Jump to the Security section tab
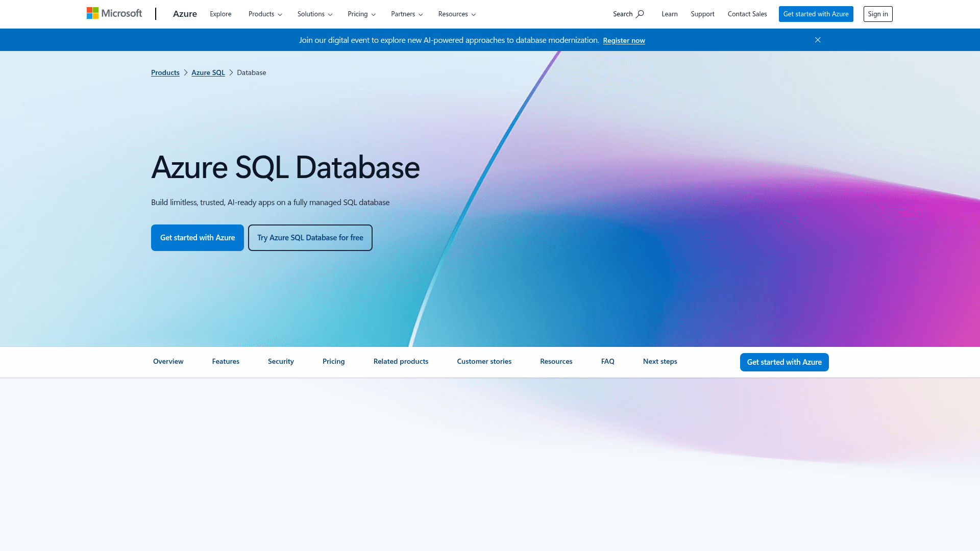This screenshot has width=980, height=551. pos(281,361)
